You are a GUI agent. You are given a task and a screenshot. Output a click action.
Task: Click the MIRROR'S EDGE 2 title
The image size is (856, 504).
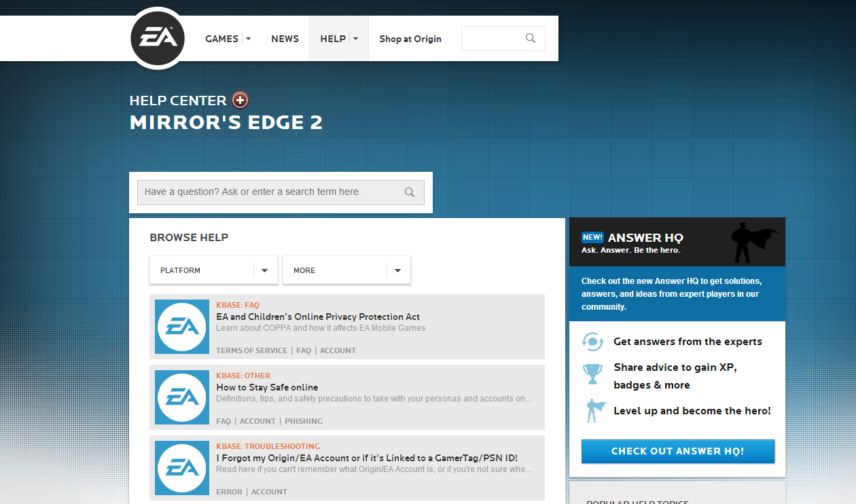(x=226, y=122)
